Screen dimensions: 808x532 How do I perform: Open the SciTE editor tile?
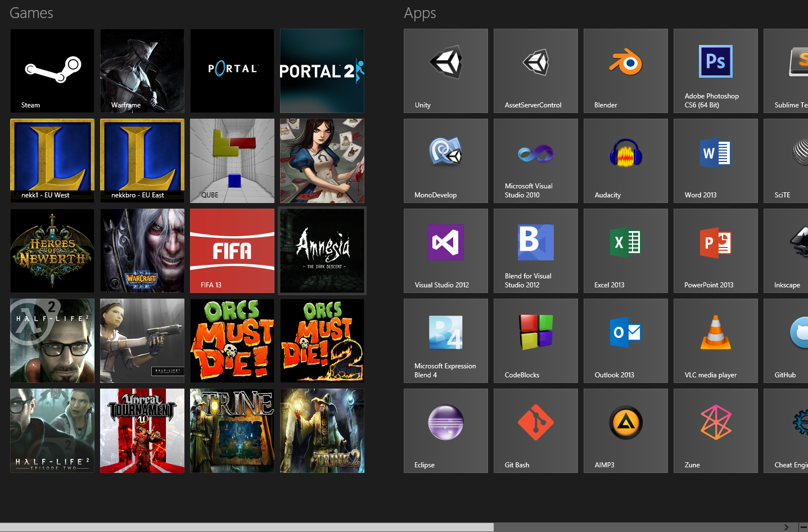(786, 161)
